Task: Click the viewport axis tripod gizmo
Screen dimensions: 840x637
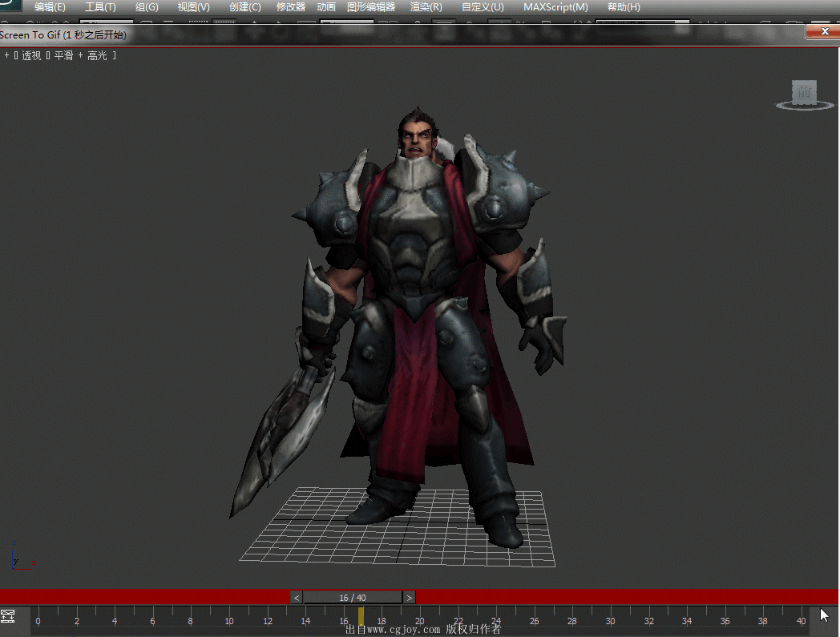Action: click(22, 556)
